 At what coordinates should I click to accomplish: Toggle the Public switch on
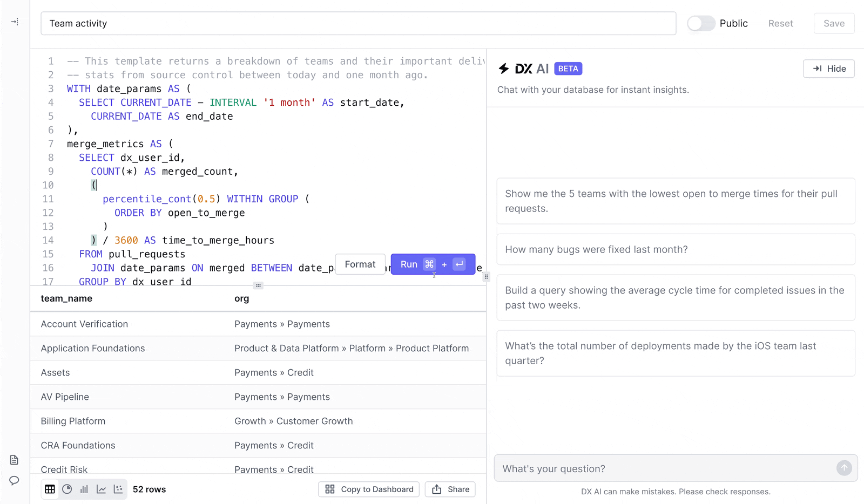point(701,23)
